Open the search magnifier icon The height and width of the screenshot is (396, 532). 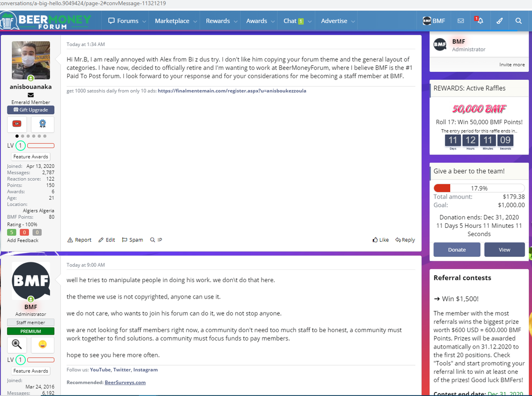click(519, 21)
